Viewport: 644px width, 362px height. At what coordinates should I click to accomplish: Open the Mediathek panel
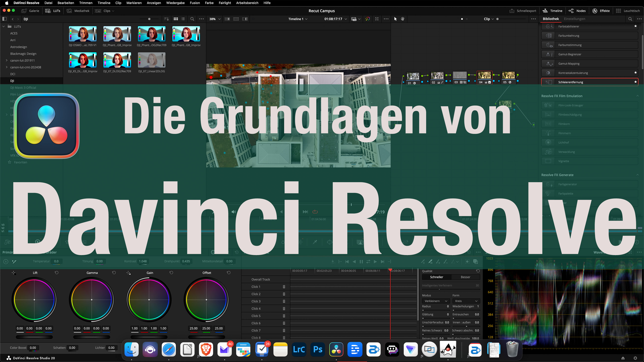[78, 11]
